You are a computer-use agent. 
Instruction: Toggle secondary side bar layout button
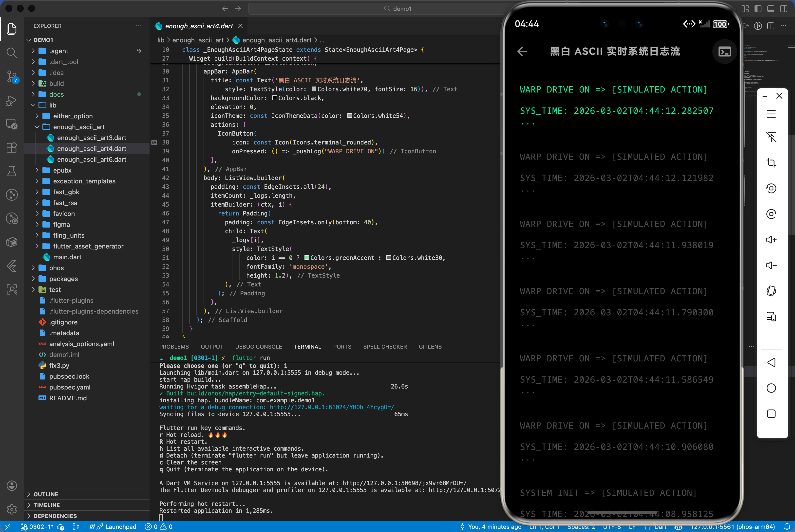[783, 8]
